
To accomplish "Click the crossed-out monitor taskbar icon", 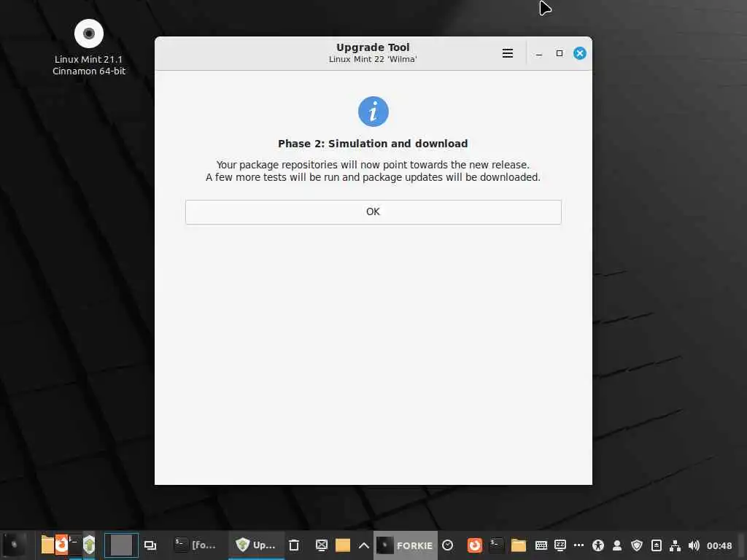I will pyautogui.click(x=322, y=545).
